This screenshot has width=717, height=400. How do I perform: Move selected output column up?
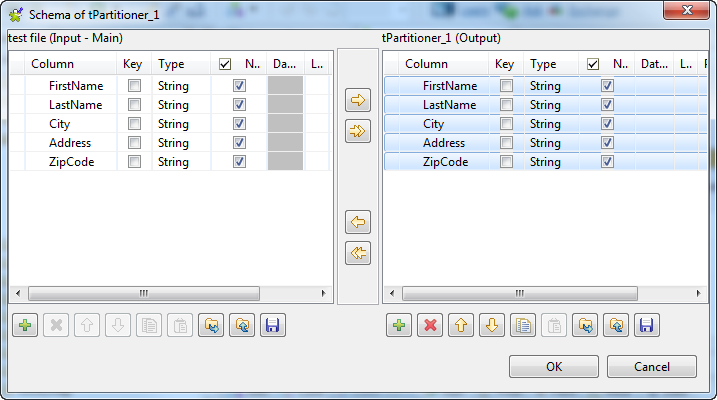460,326
